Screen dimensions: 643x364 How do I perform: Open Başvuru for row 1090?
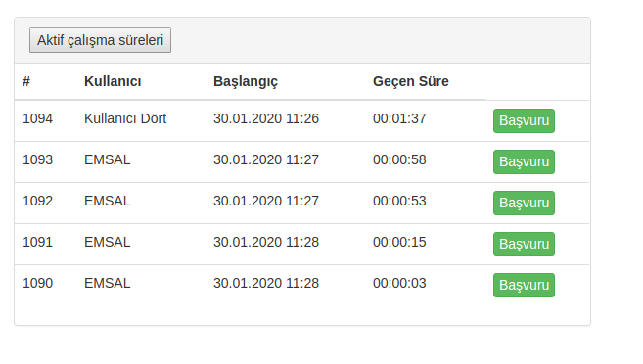point(524,285)
